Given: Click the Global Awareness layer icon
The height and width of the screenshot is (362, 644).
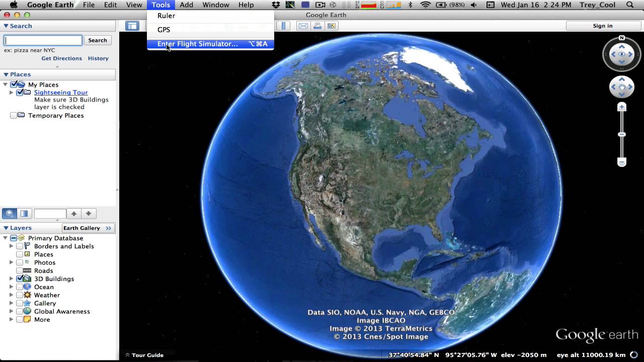Looking at the screenshot, I should (x=27, y=311).
